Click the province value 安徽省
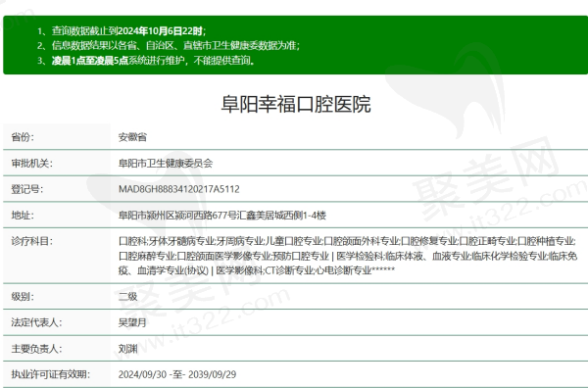Screen dimensions: 588x388 (x=132, y=137)
